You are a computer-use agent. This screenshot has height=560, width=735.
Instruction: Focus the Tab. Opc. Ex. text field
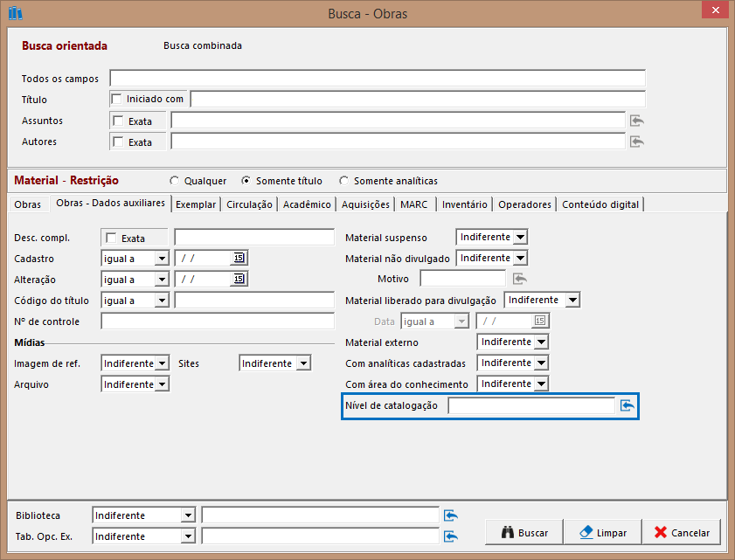point(320,536)
